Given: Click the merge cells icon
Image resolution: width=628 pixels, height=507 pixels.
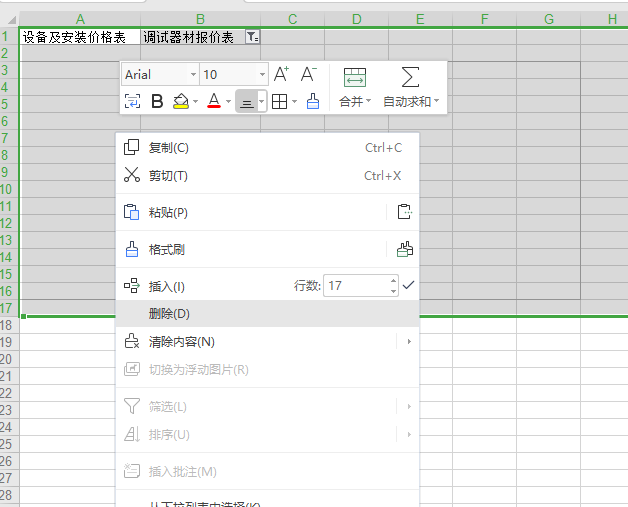Looking at the screenshot, I should click(x=355, y=77).
